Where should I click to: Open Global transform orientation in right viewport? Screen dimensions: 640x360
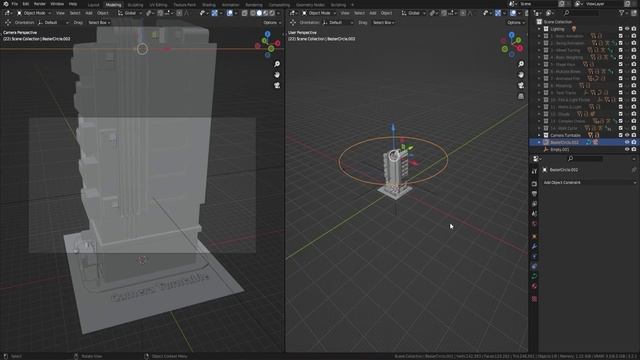point(413,13)
